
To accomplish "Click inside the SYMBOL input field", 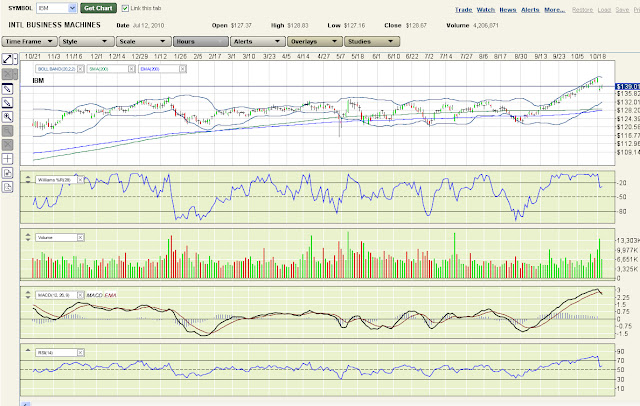I will tap(52, 8).
